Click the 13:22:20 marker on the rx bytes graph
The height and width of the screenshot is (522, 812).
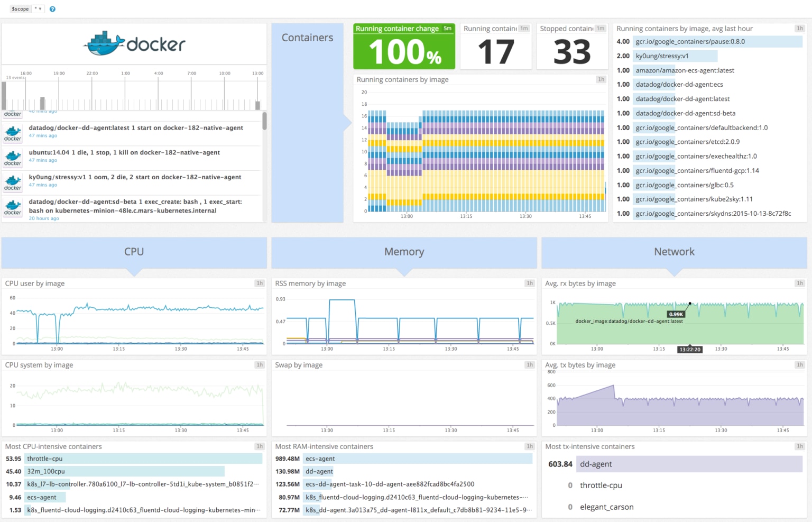click(689, 349)
